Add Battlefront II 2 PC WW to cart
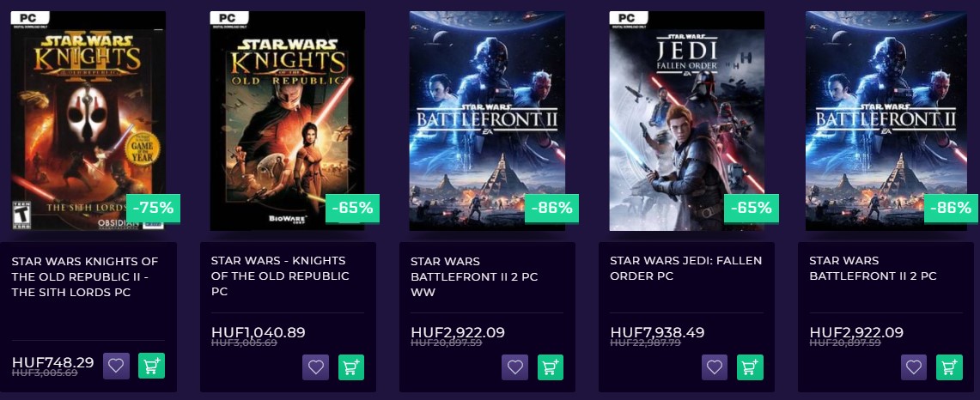The image size is (980, 400). 550,367
